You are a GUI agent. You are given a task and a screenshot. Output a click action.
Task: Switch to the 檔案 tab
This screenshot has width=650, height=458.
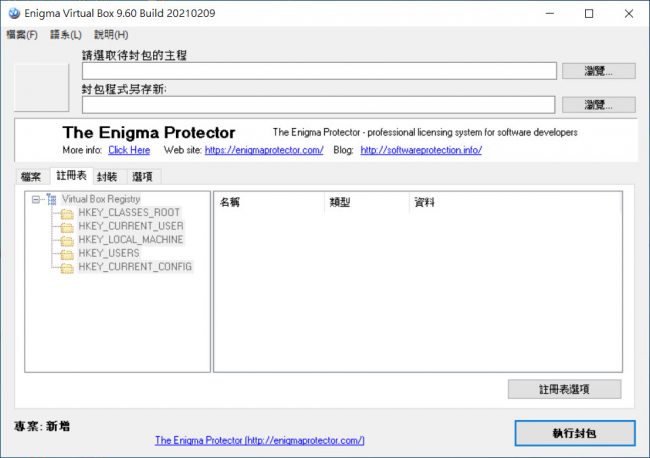[x=31, y=177]
